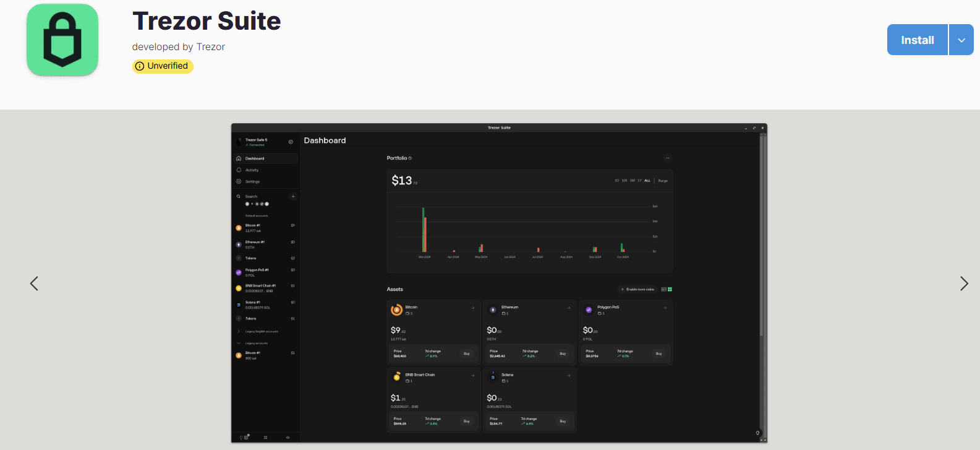Click the $13 portfolio balance value
The image size is (980, 450).
[x=404, y=181]
